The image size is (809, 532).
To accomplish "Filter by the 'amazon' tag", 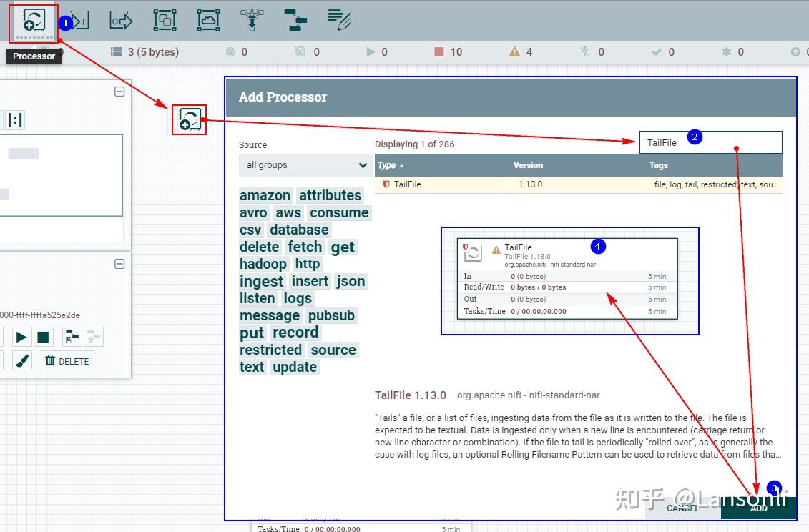I will pos(265,195).
